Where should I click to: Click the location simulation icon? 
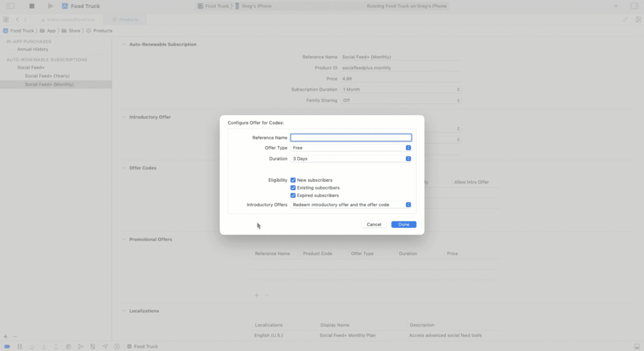(x=105, y=346)
